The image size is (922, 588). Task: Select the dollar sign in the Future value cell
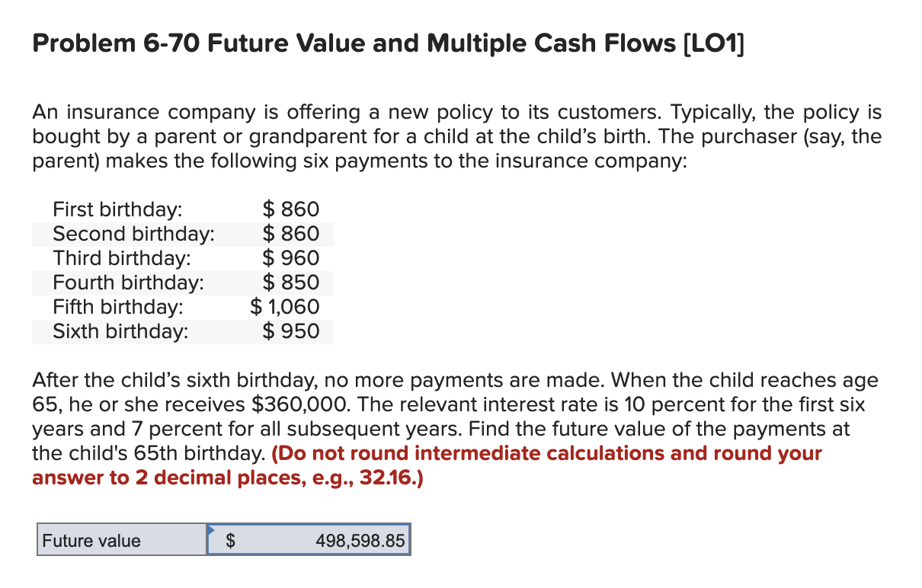tap(229, 541)
